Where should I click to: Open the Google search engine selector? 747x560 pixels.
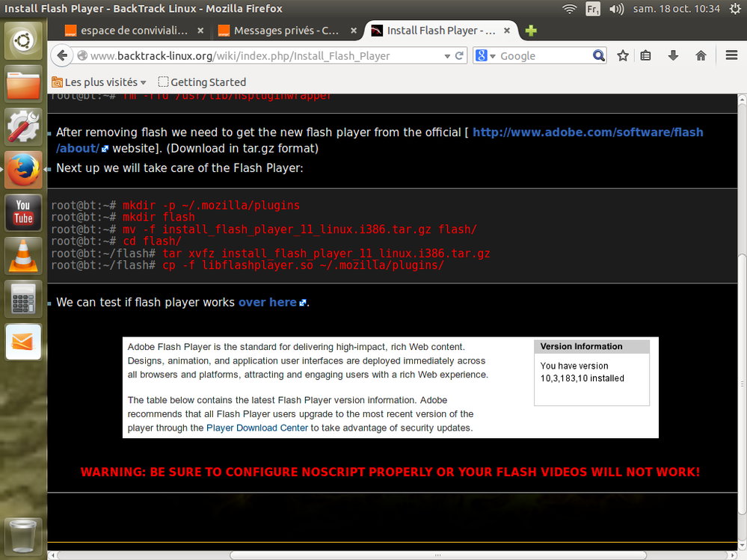485,56
